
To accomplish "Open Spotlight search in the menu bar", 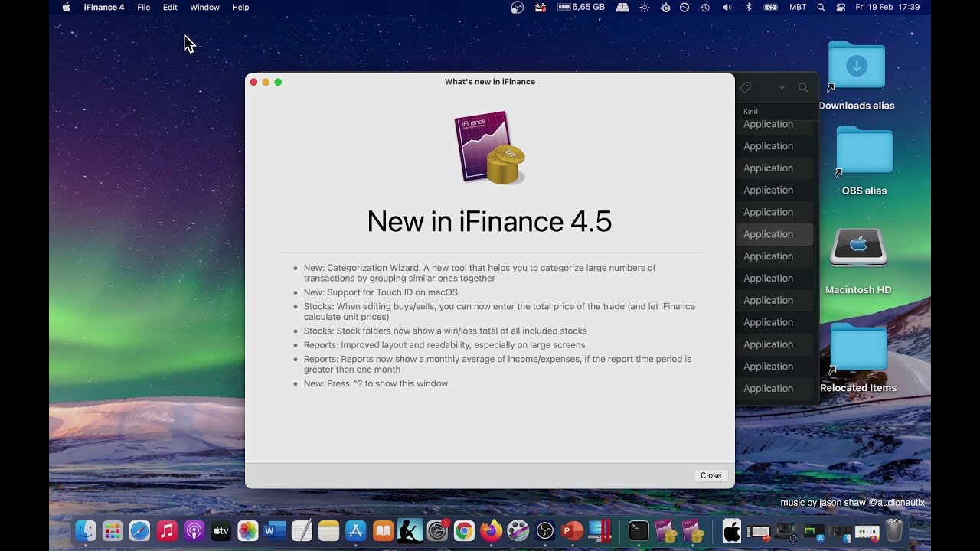I will pyautogui.click(x=821, y=7).
